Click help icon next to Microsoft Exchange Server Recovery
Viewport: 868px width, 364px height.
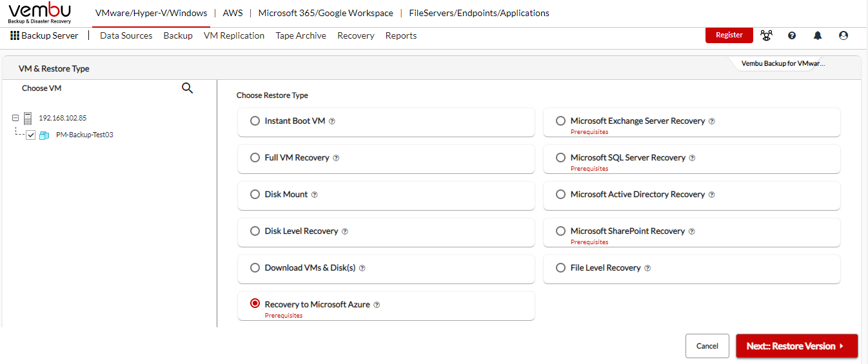[712, 121]
